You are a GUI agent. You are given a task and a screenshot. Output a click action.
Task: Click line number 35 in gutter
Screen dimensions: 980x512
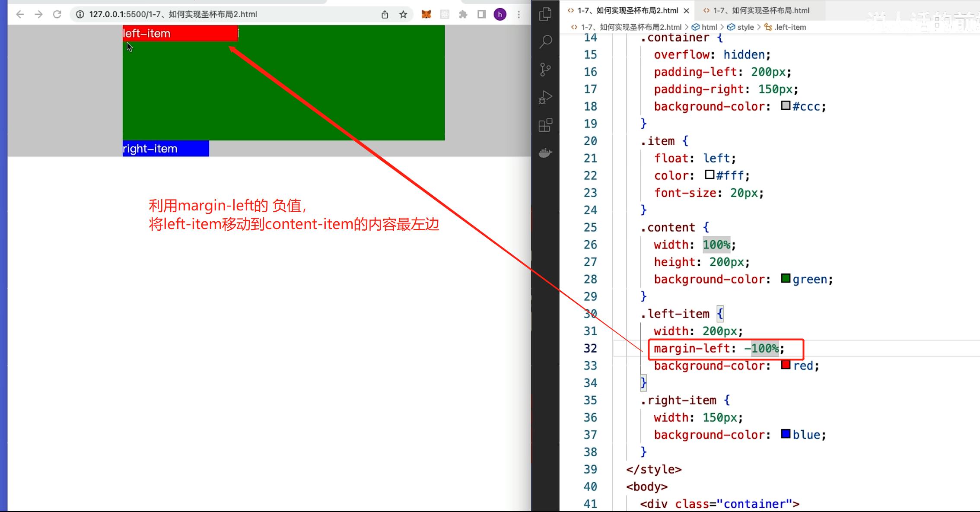590,400
